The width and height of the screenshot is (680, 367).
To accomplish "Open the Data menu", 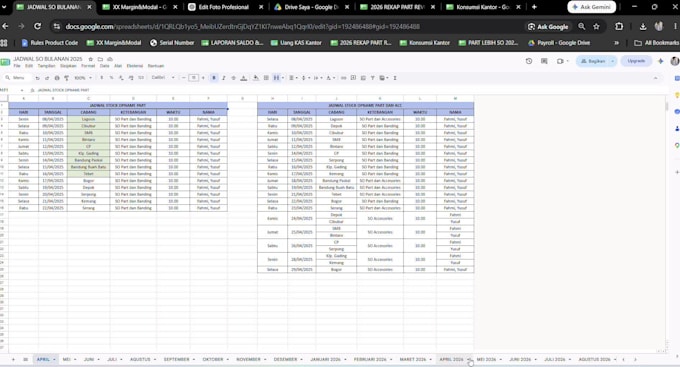I will 105,66.
